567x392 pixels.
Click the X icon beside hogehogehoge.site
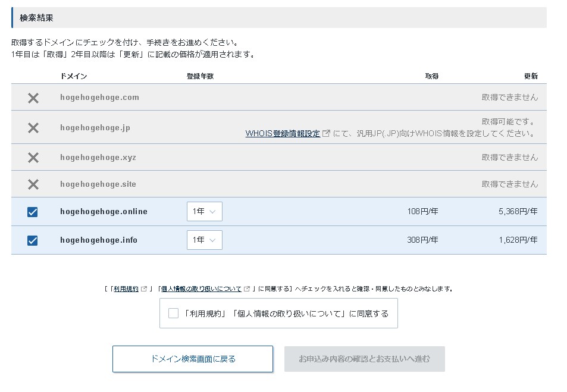pos(33,184)
